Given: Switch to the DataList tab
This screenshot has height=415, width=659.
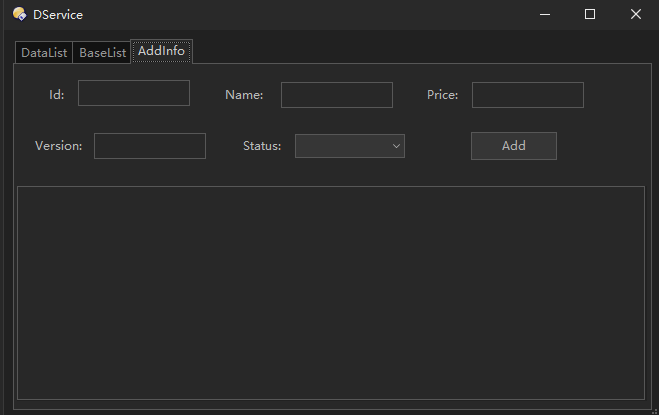Looking at the screenshot, I should 44,53.
